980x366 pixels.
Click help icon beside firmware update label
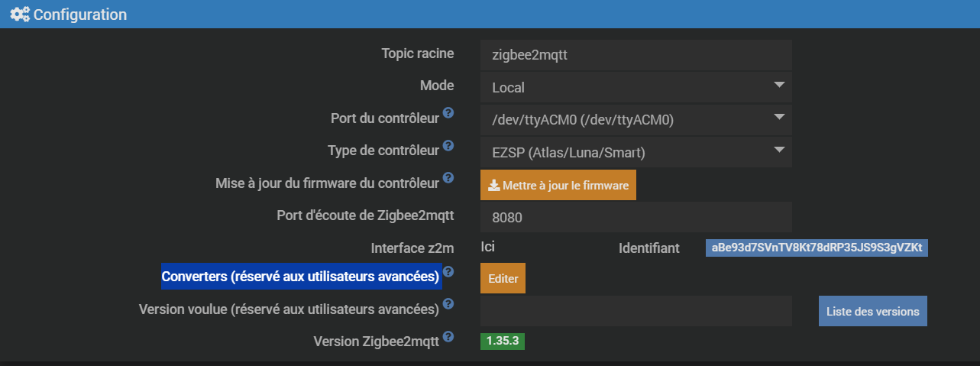pyautogui.click(x=448, y=179)
